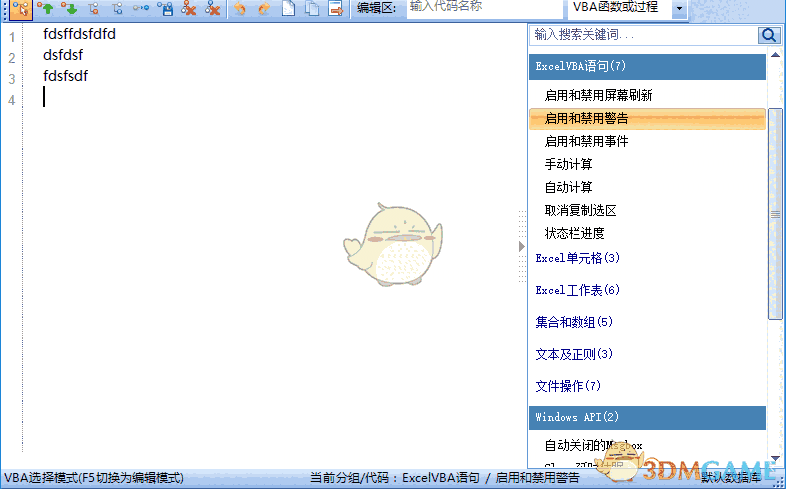Click the export window-with-arrow icon

(336, 8)
